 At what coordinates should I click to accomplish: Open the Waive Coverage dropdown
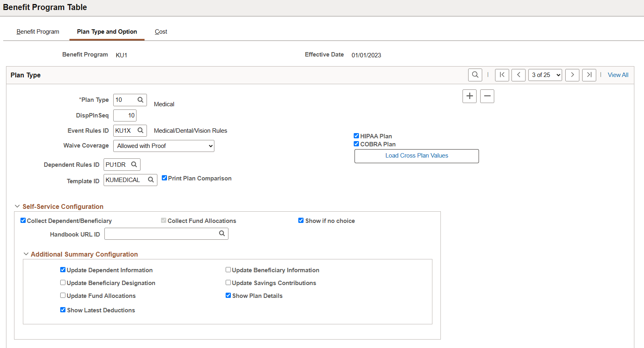tap(163, 146)
